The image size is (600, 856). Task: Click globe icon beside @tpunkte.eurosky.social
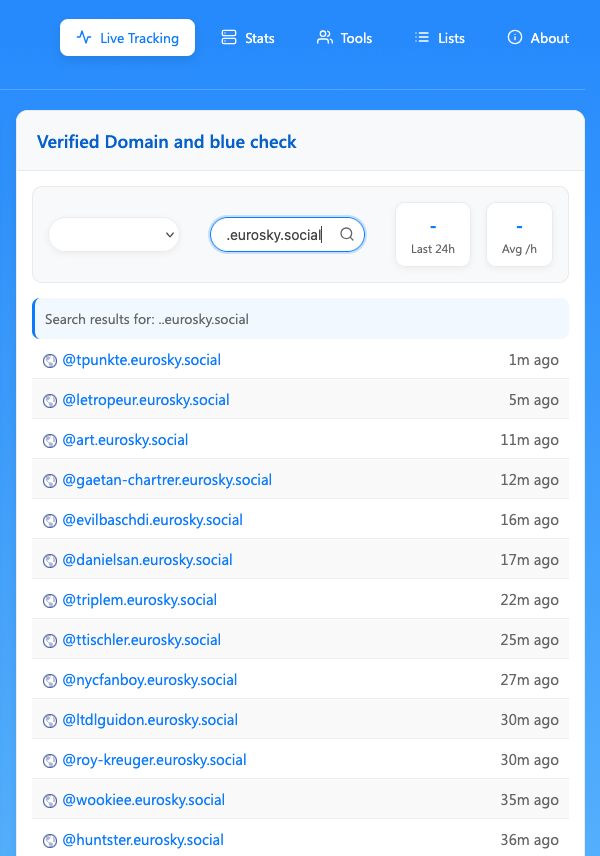50,361
